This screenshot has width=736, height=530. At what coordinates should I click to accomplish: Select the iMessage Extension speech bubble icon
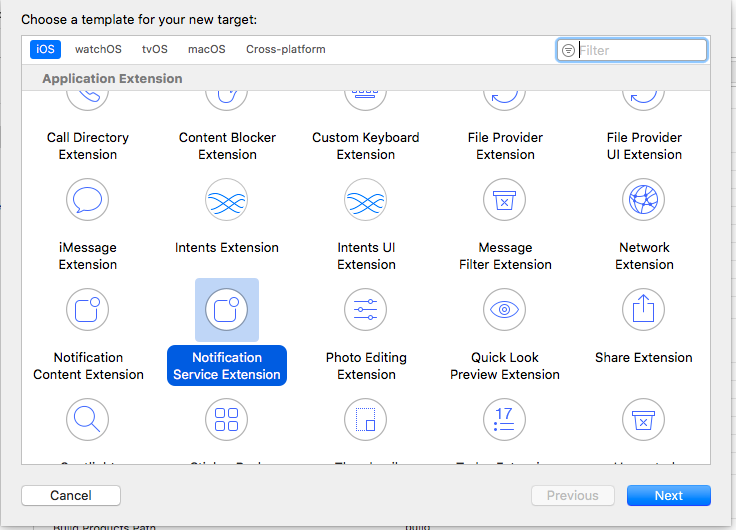(87, 200)
